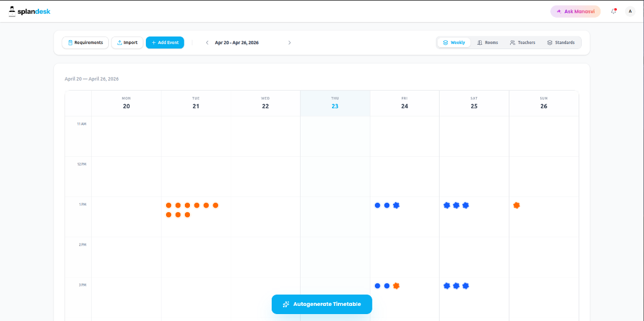Click first orange dot in Tuesday's top row

tap(169, 205)
